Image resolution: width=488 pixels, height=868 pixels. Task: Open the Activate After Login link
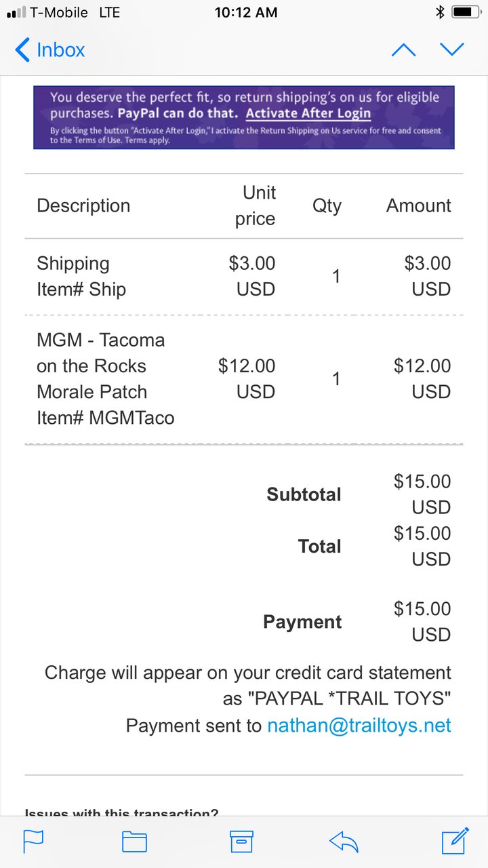tap(308, 113)
